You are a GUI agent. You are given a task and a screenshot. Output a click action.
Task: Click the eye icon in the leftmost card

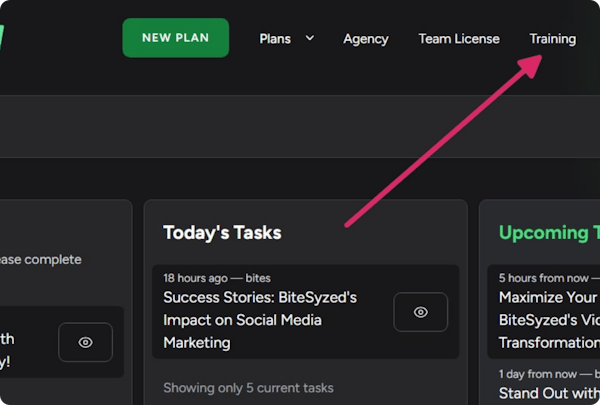coord(85,342)
